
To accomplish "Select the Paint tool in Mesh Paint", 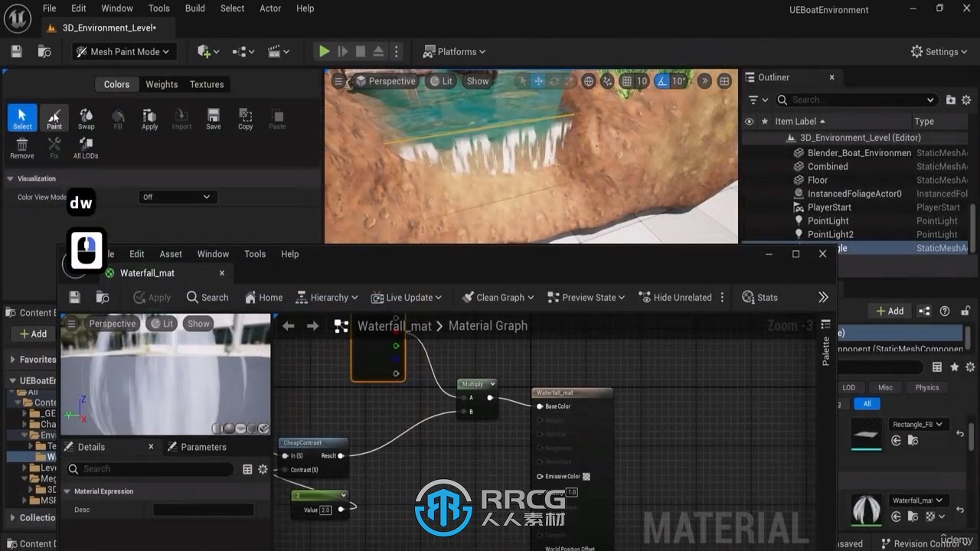I will tap(54, 119).
